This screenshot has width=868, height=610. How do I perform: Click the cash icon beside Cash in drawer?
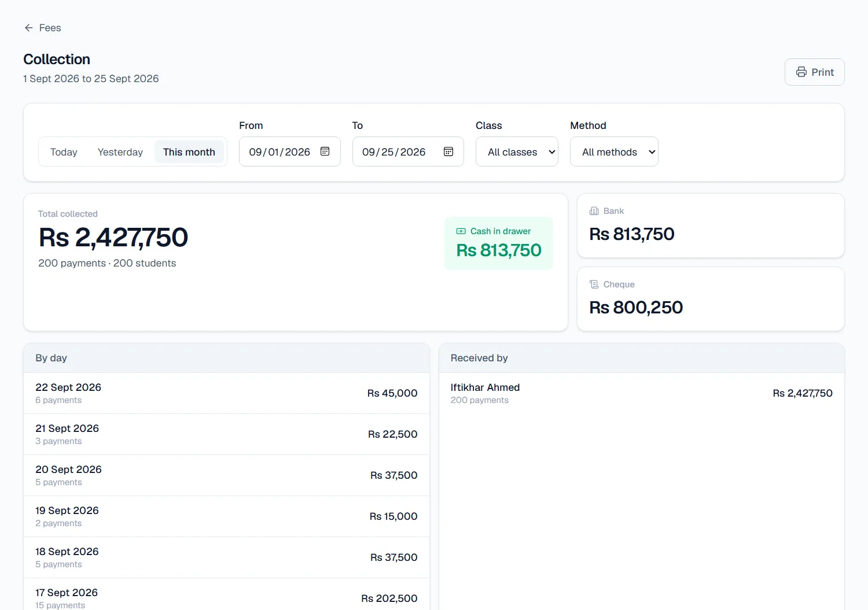(461, 231)
